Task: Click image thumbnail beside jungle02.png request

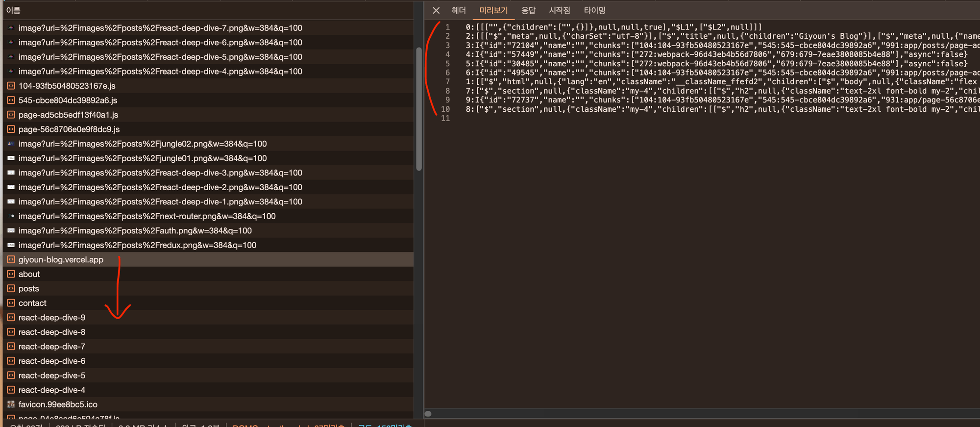Action: [x=11, y=144]
